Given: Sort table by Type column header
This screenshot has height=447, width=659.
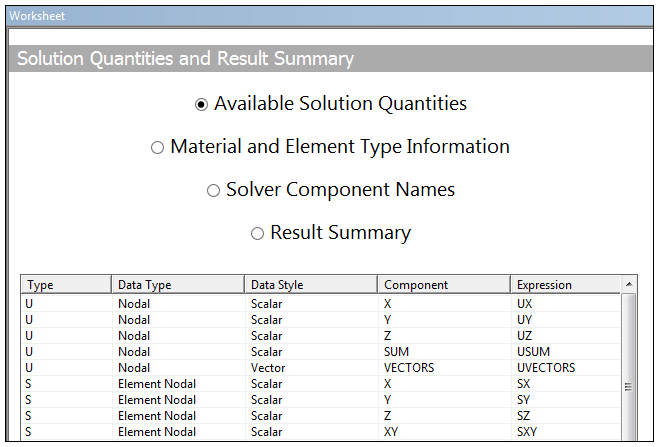Looking at the screenshot, I should (65, 285).
